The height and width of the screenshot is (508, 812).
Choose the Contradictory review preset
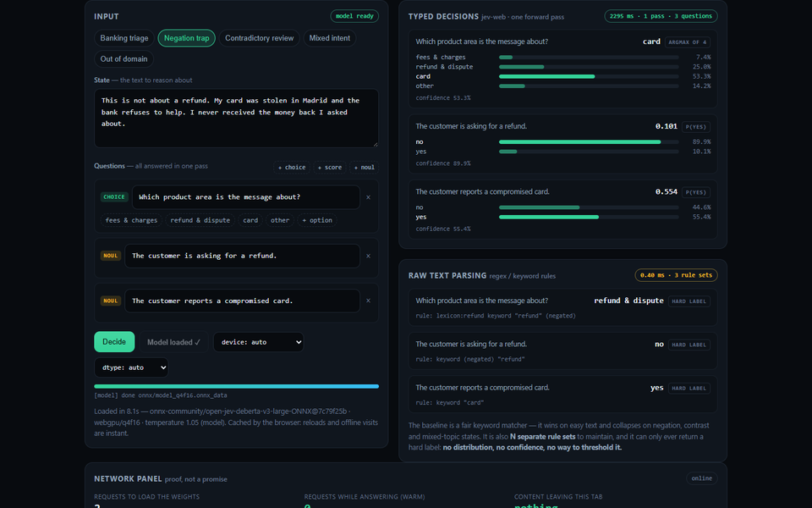coord(259,38)
